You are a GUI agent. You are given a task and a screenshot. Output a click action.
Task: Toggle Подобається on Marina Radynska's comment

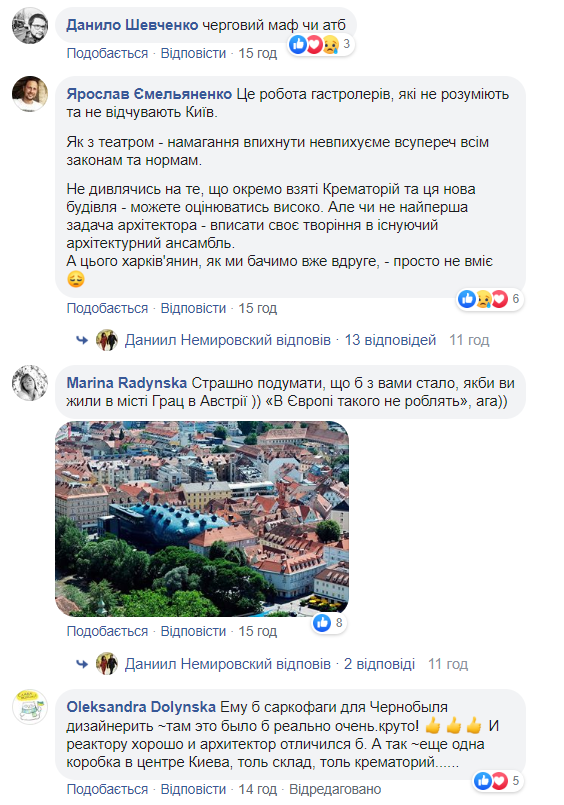point(107,631)
